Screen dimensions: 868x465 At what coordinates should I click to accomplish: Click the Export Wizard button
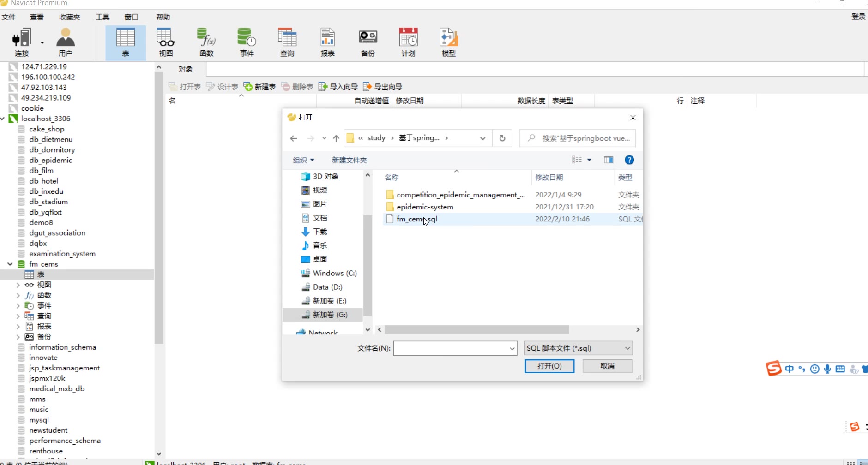pyautogui.click(x=382, y=87)
